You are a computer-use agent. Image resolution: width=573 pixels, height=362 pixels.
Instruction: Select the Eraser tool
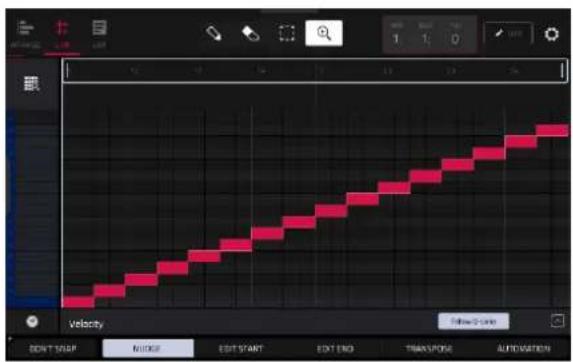[x=251, y=34]
